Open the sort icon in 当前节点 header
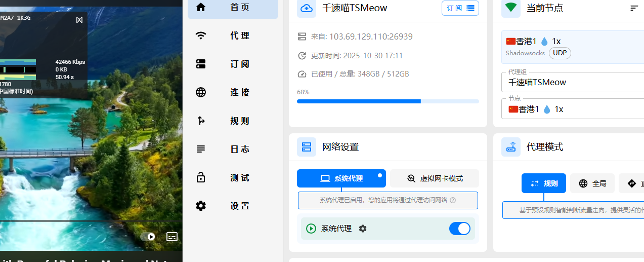Image resolution: width=644 pixels, height=262 pixels. pos(634,8)
